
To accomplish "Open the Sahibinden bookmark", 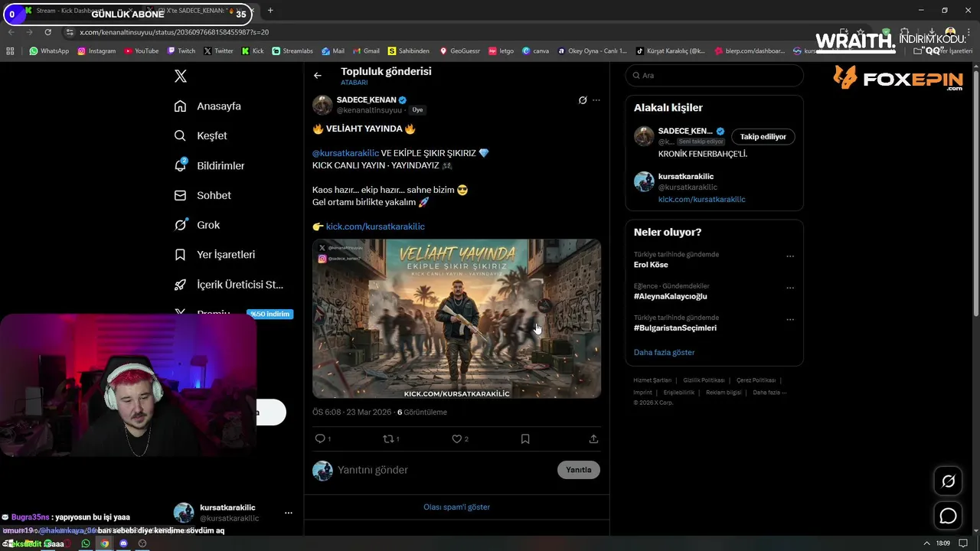I will [409, 51].
